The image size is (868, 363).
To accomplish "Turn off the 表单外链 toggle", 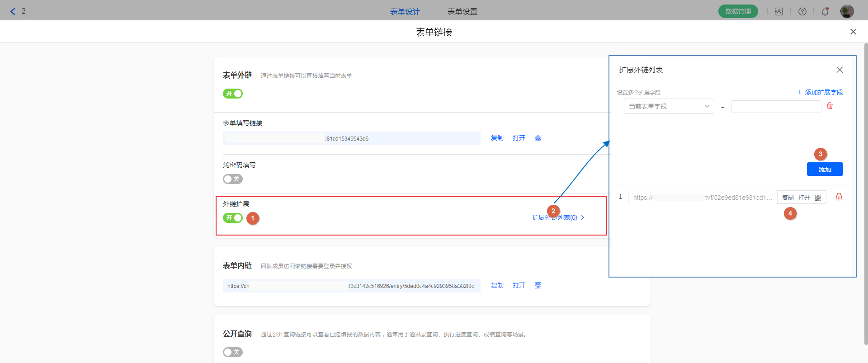I will pos(233,94).
